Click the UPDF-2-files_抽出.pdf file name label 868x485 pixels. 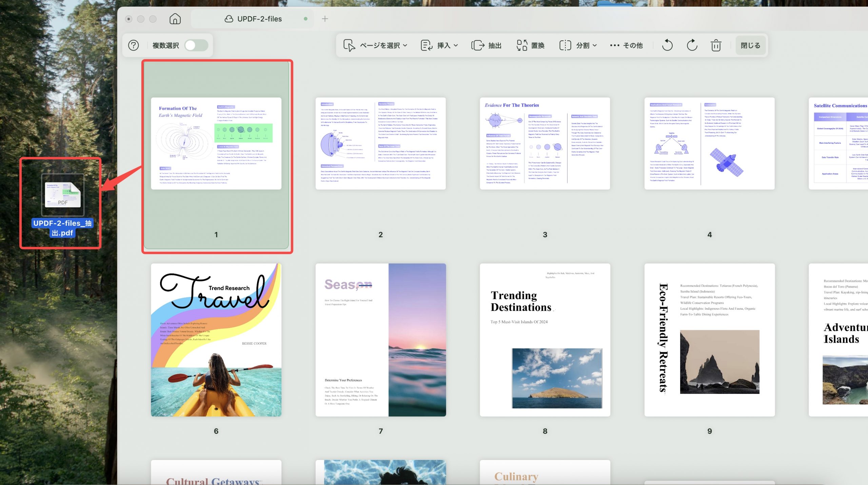coord(62,228)
